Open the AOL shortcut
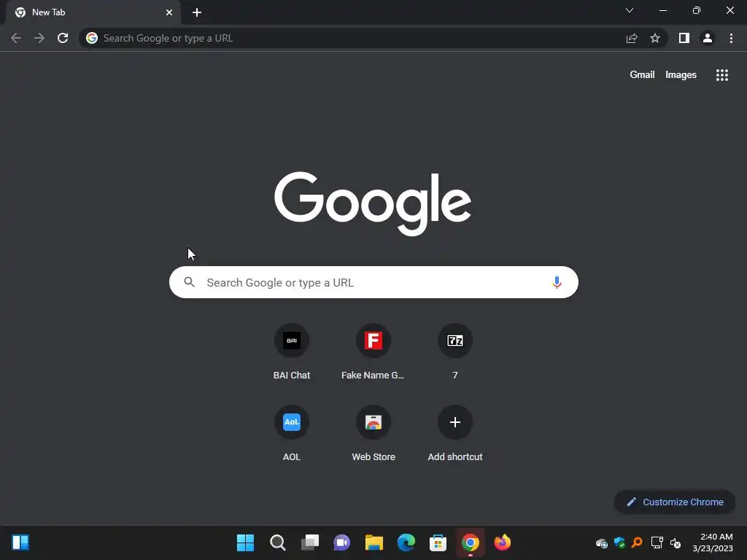 (x=292, y=434)
